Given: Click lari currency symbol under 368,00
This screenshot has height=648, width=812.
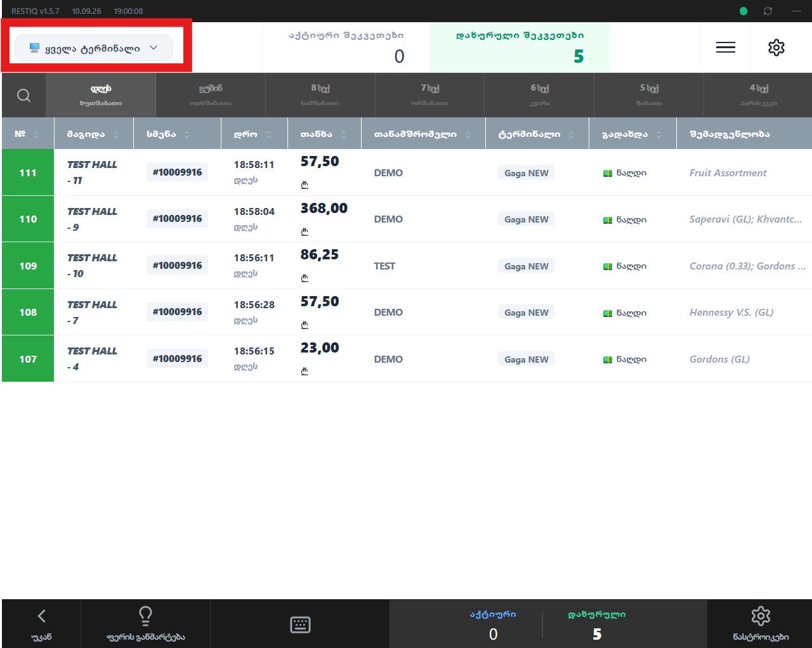Looking at the screenshot, I should 304,231.
